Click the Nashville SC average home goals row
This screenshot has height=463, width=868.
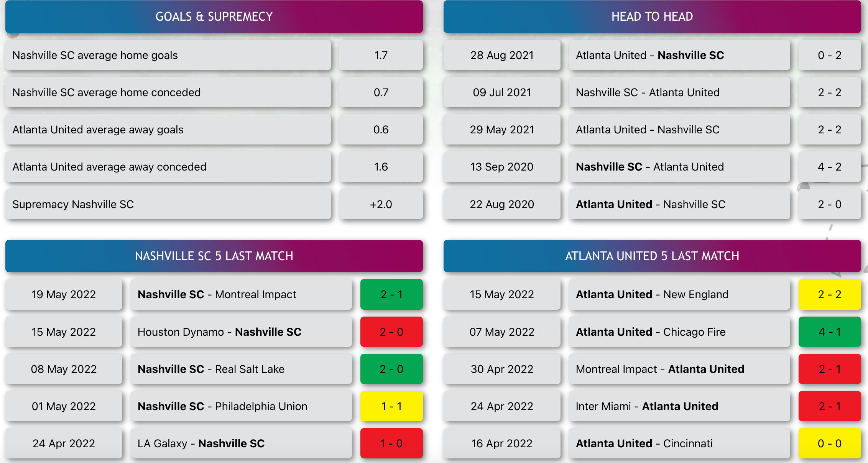click(x=168, y=55)
